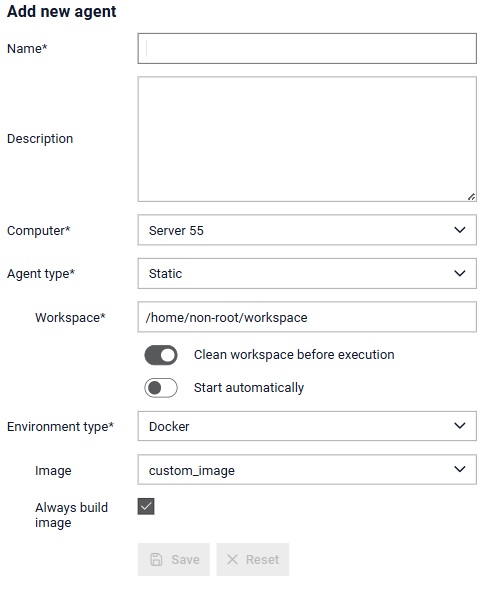This screenshot has height=595, width=487.
Task: Uncheck Always build image checkbox
Action: 146,506
